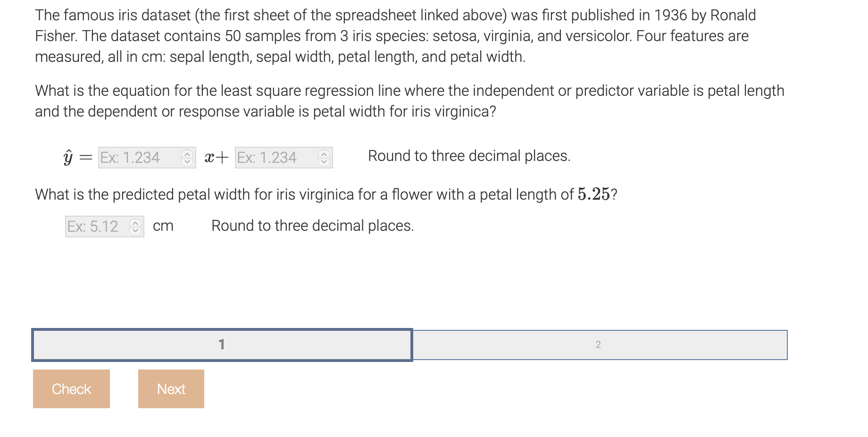
Task: Select the petal width prediction input field
Action: coord(97,227)
